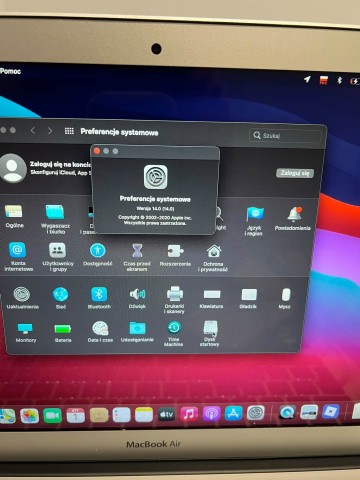Screen dimensions: 360x480
Task: Go forward with the right chevron
Action: point(50,130)
